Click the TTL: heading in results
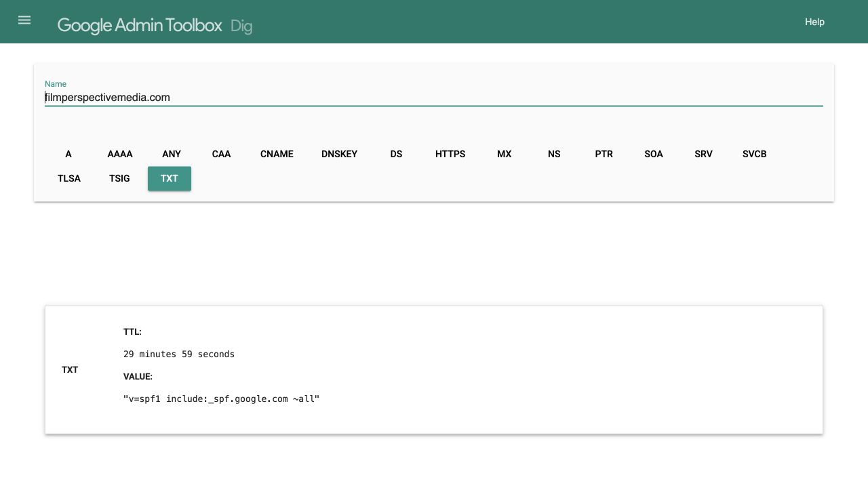 [x=132, y=332]
